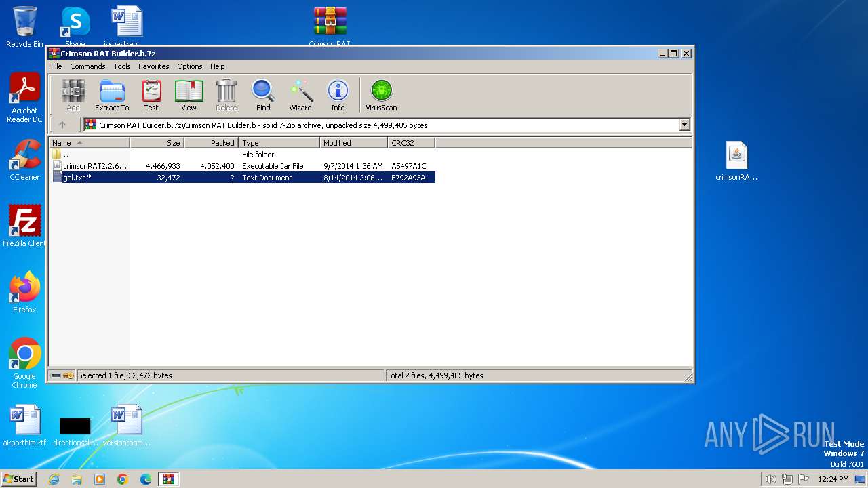Open File Explorer from taskbar
The image size is (868, 488).
click(77, 479)
